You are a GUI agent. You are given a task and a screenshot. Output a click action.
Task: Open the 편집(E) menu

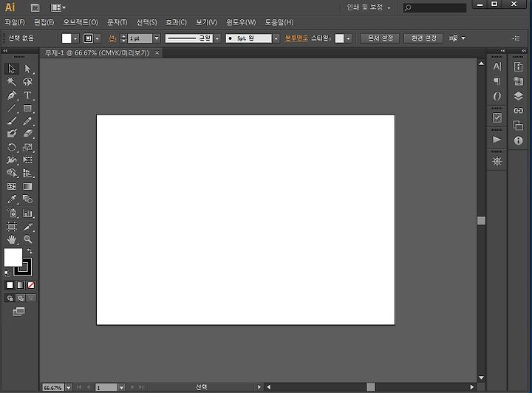44,22
